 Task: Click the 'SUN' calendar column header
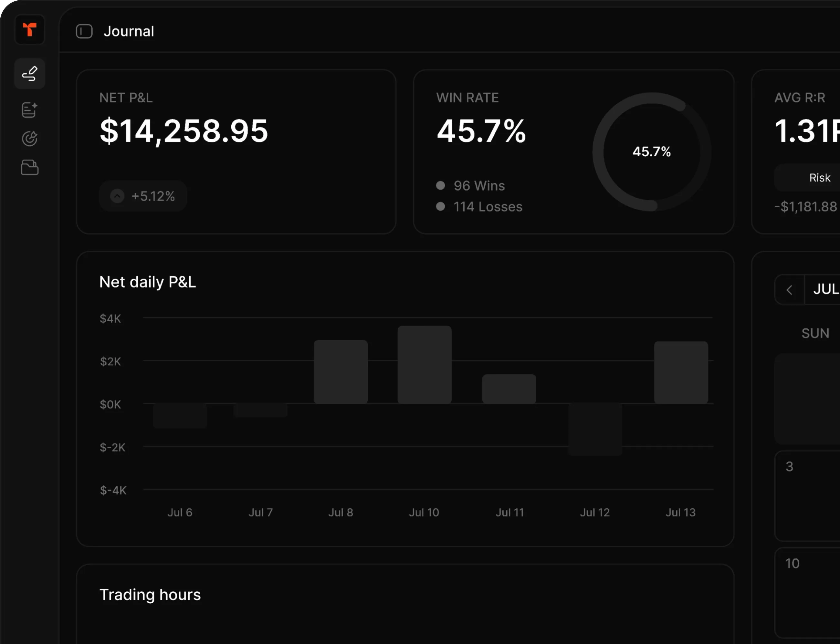815,334
